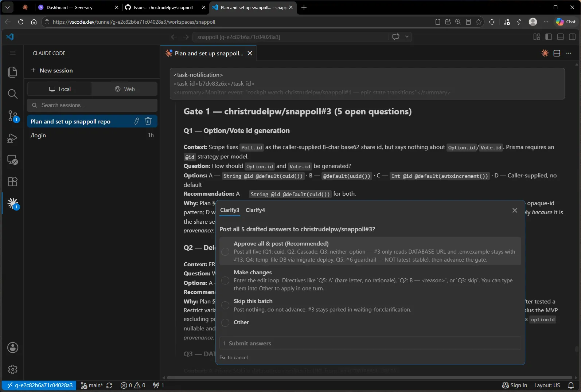
Task: Open browser extensions icon
Action: click(x=492, y=22)
